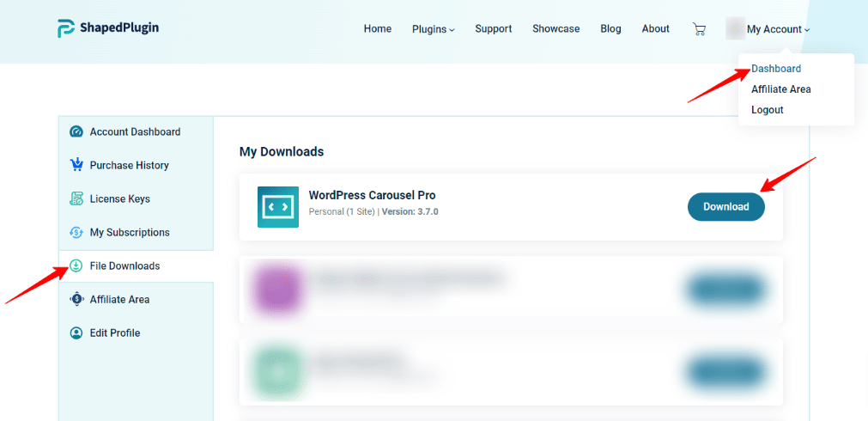
Task: Open the shopping cart icon
Action: click(699, 29)
